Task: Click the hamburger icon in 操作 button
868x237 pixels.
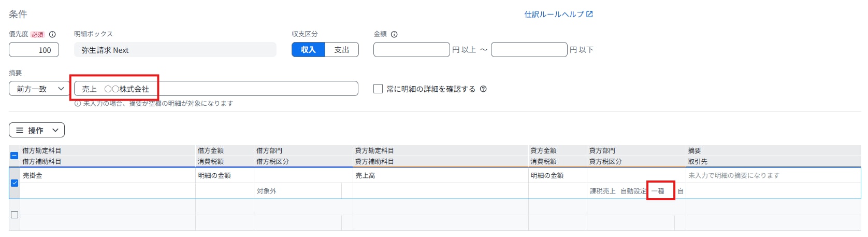Action: [x=20, y=130]
